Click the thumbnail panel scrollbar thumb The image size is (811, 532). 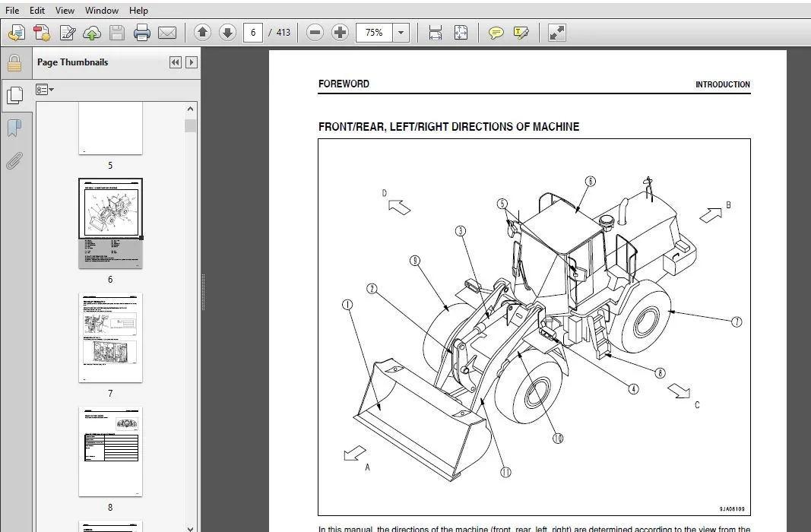[190, 125]
